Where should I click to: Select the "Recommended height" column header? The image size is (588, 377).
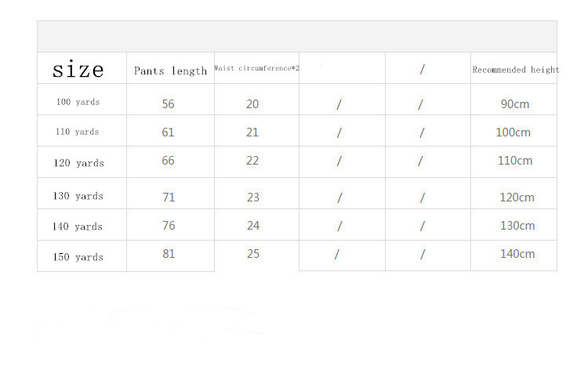click(x=515, y=70)
